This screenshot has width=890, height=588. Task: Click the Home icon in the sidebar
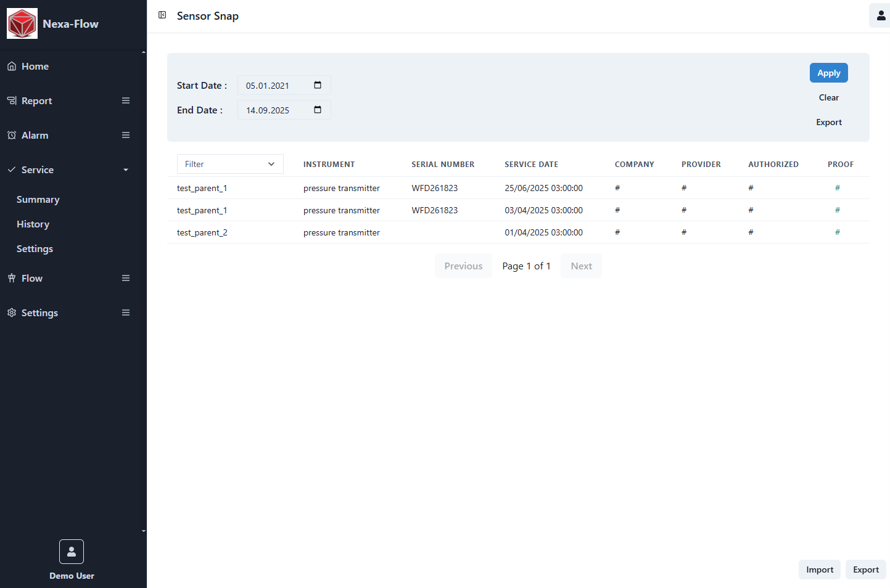tap(11, 66)
